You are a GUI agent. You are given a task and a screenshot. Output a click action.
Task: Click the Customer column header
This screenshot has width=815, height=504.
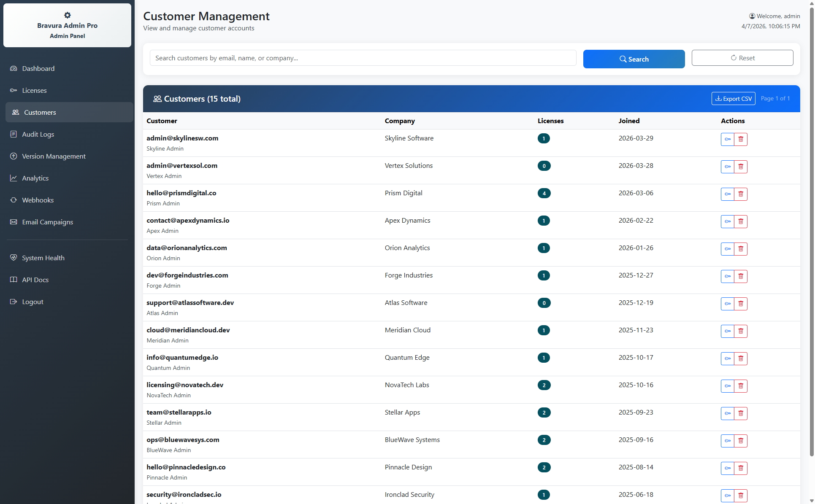click(162, 121)
